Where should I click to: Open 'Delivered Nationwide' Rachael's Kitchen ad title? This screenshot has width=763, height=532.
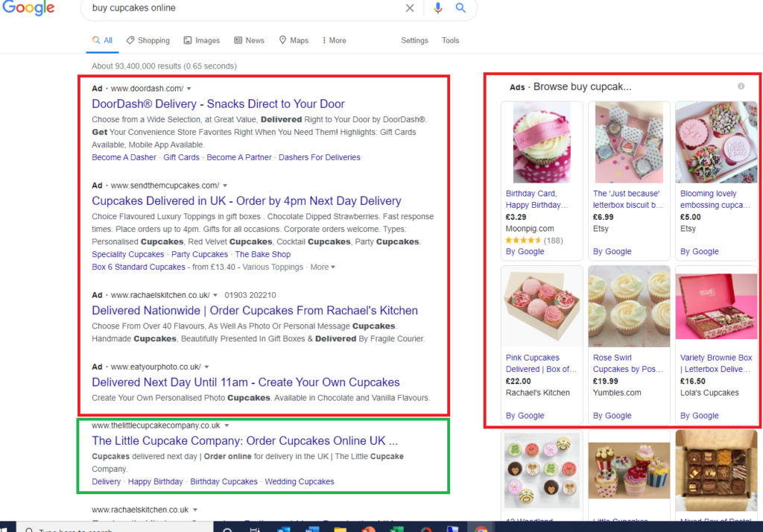[x=255, y=310]
